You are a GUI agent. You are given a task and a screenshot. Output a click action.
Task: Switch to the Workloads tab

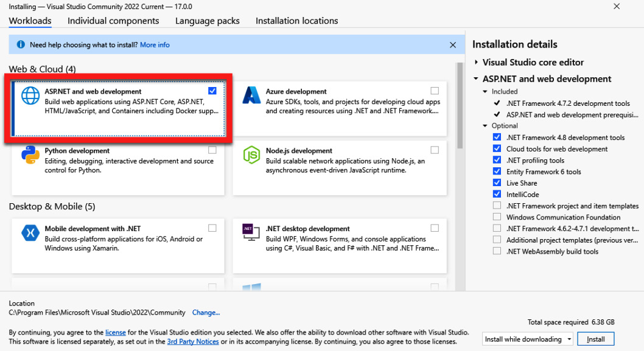pyautogui.click(x=30, y=21)
